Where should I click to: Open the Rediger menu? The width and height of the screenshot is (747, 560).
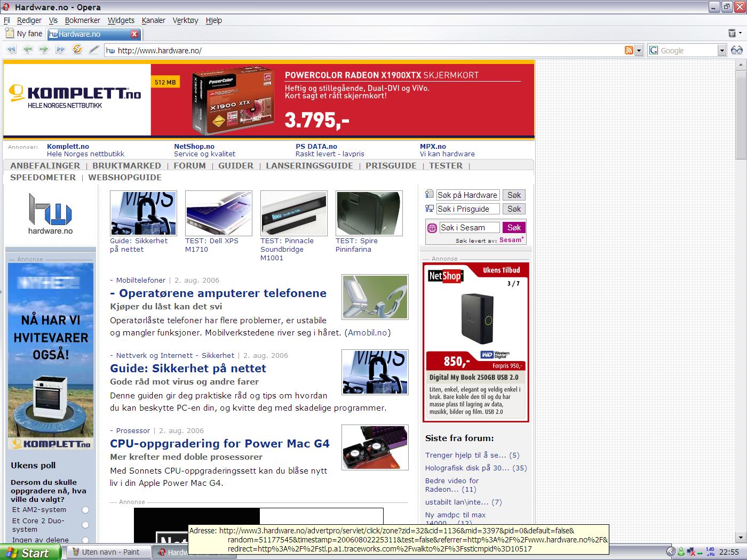pos(29,20)
